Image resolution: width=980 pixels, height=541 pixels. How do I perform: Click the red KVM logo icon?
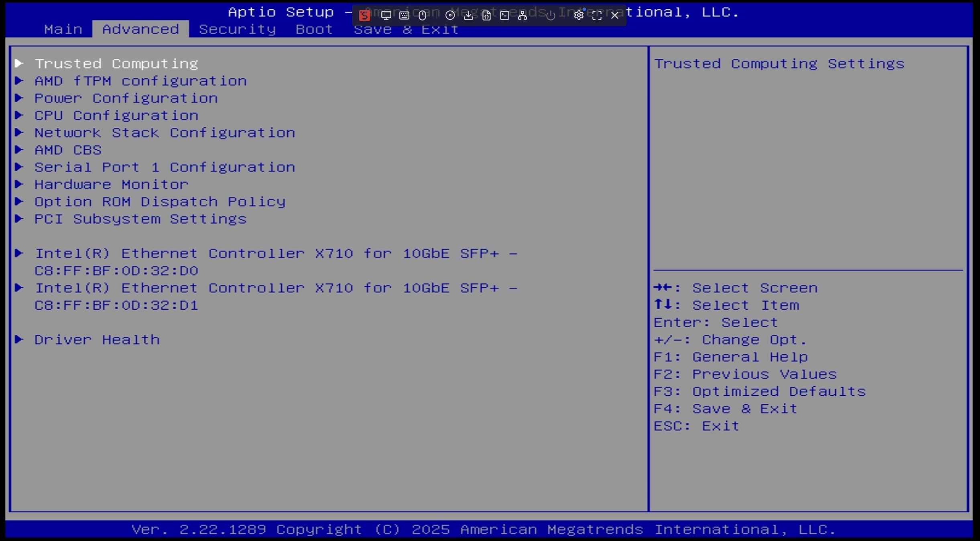point(364,15)
